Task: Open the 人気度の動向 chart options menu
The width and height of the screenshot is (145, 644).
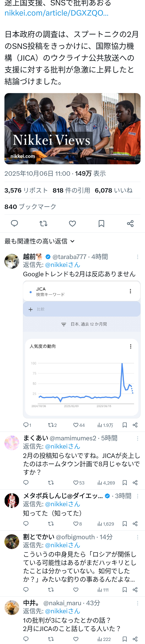Action: click(x=130, y=346)
